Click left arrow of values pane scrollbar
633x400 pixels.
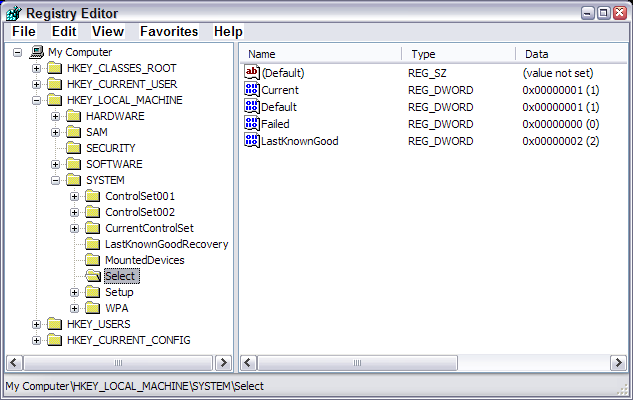pos(248,363)
